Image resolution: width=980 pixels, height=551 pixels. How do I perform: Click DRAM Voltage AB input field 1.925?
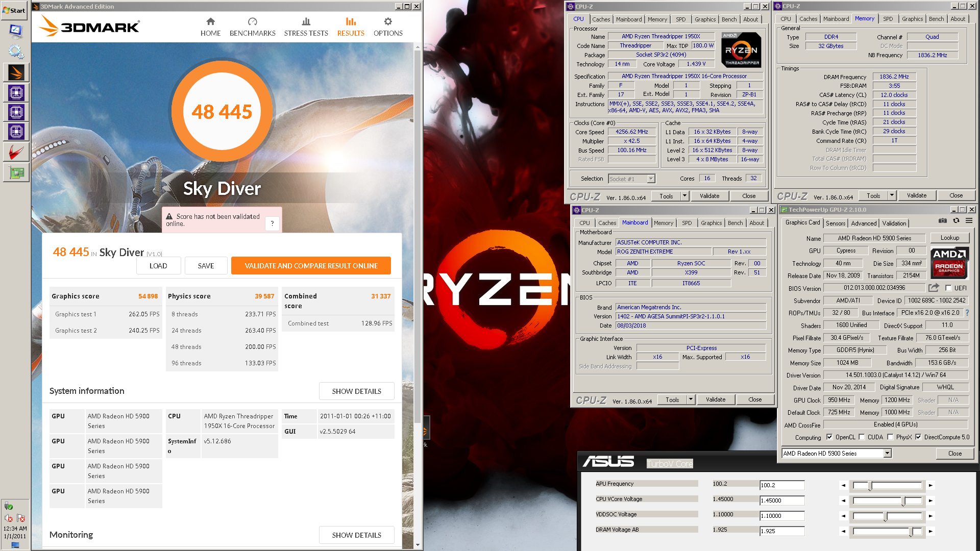(x=782, y=531)
